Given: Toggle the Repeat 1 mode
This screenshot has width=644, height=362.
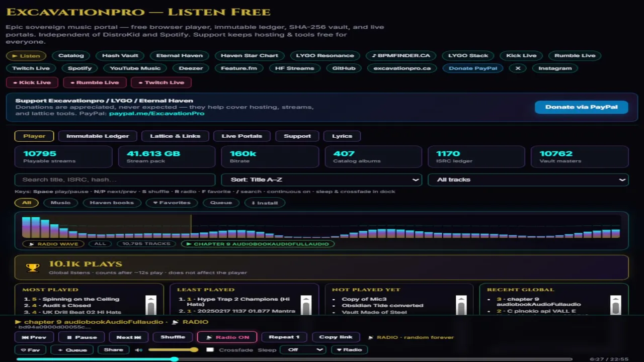Looking at the screenshot, I should [284, 337].
